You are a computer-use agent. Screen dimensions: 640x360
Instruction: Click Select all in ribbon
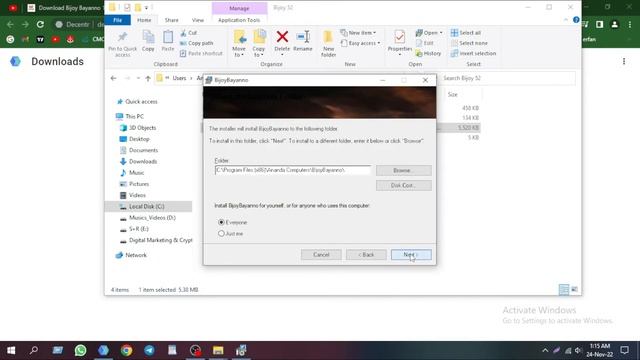click(x=466, y=33)
